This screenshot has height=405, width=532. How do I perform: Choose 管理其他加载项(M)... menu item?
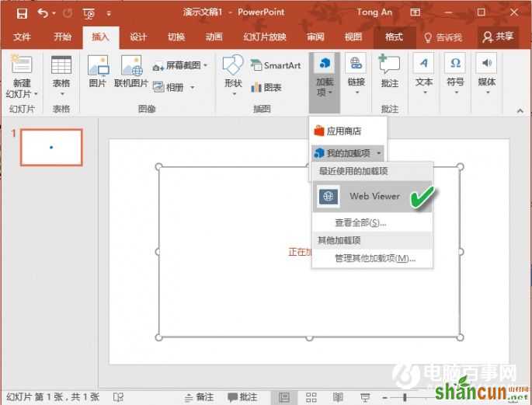375,258
